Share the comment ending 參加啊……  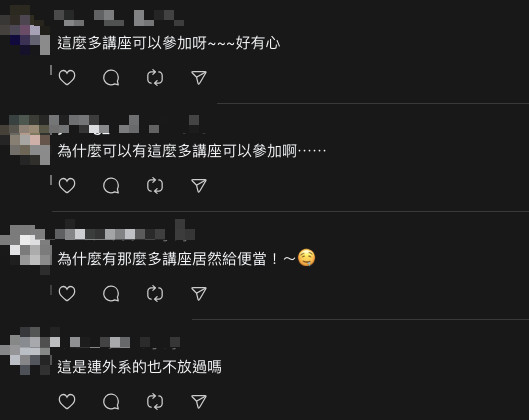pos(199,186)
